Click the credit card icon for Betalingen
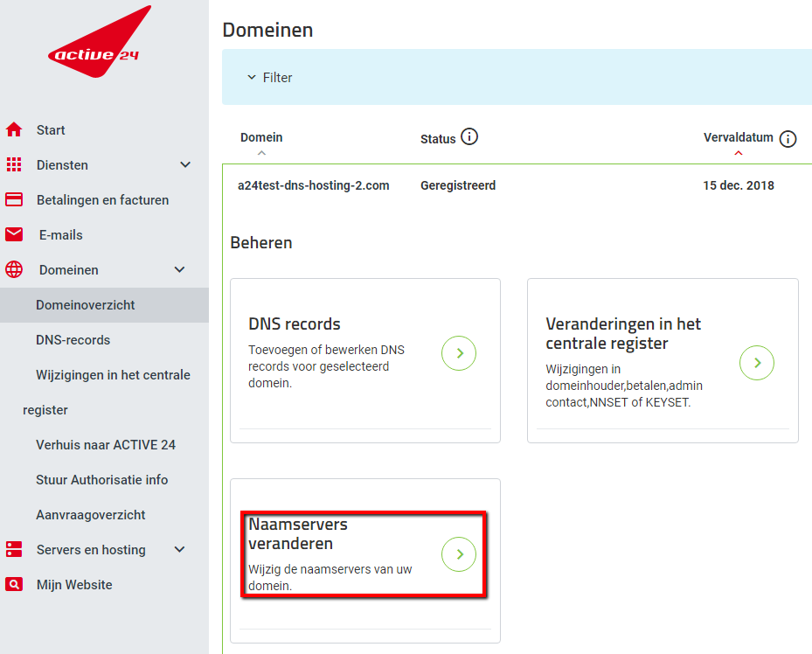 pos(14,199)
